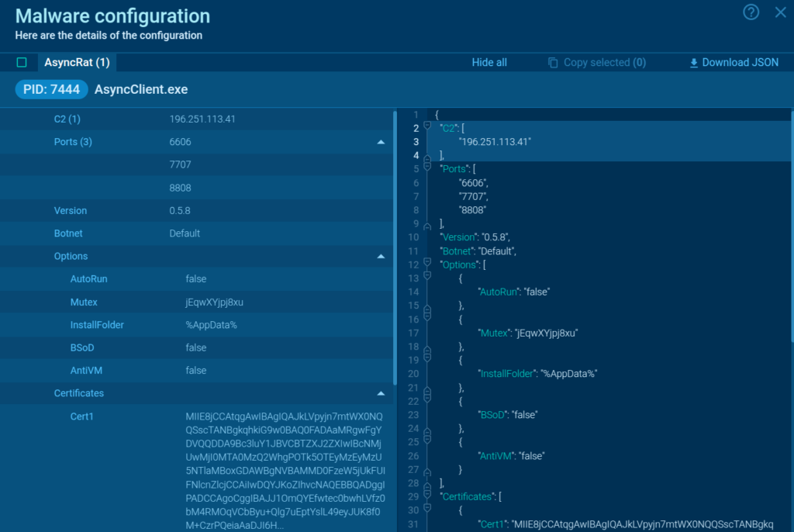
Task: Open the help question mark icon
Action: point(751,12)
